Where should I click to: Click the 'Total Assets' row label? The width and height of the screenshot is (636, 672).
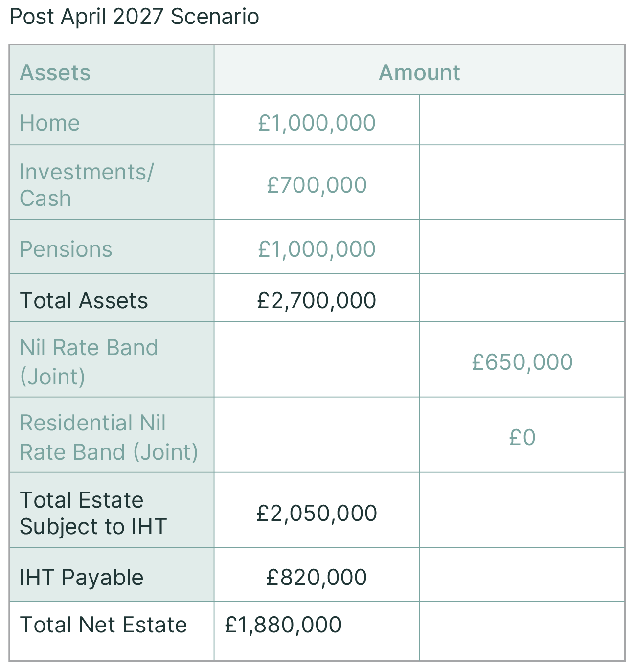click(x=84, y=300)
